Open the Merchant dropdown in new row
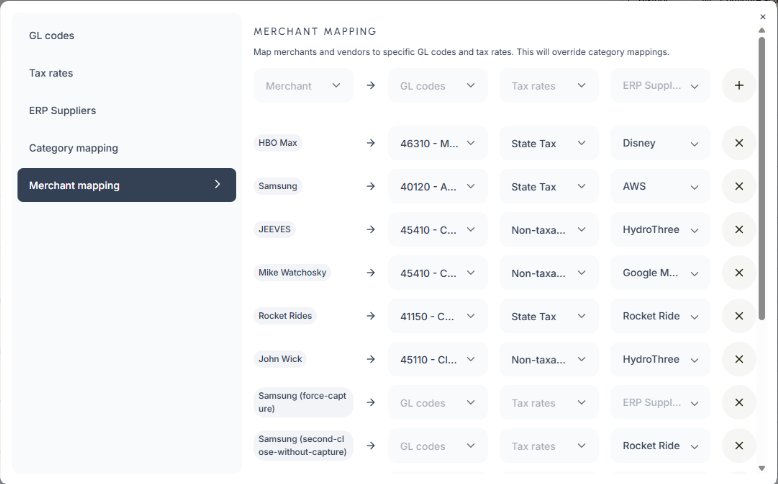The height and width of the screenshot is (484, 778). (x=303, y=86)
